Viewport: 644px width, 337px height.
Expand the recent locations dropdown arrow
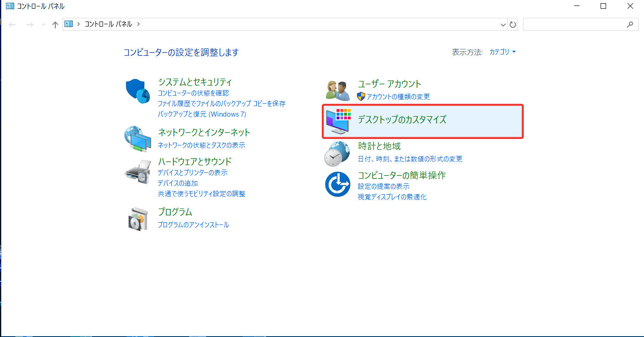43,25
